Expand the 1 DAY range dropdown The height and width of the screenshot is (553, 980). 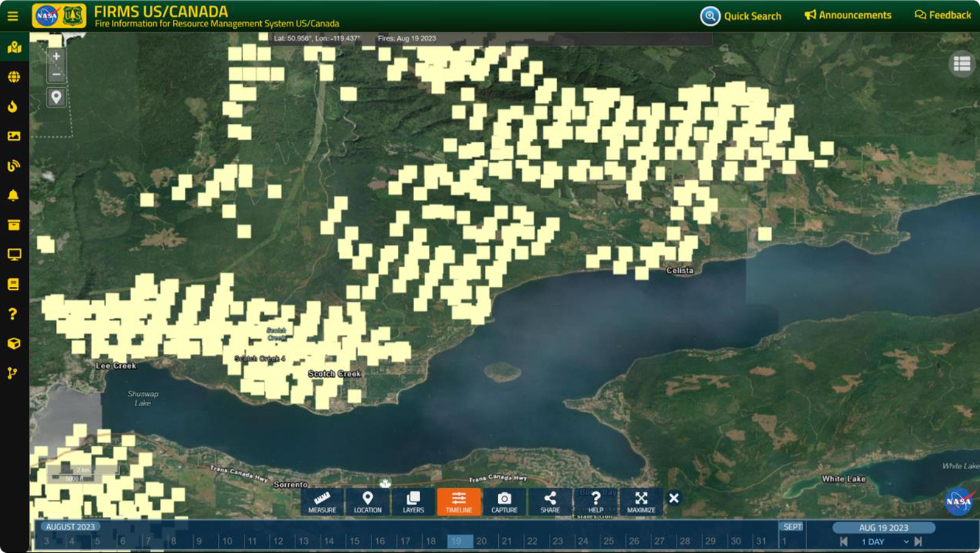(x=885, y=542)
